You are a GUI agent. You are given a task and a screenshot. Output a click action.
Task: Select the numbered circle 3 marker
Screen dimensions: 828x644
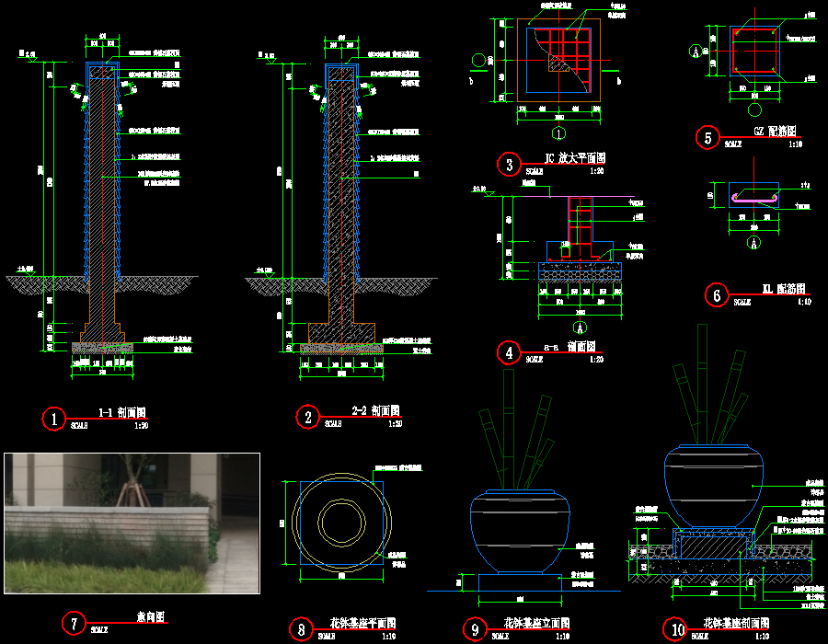[509, 165]
